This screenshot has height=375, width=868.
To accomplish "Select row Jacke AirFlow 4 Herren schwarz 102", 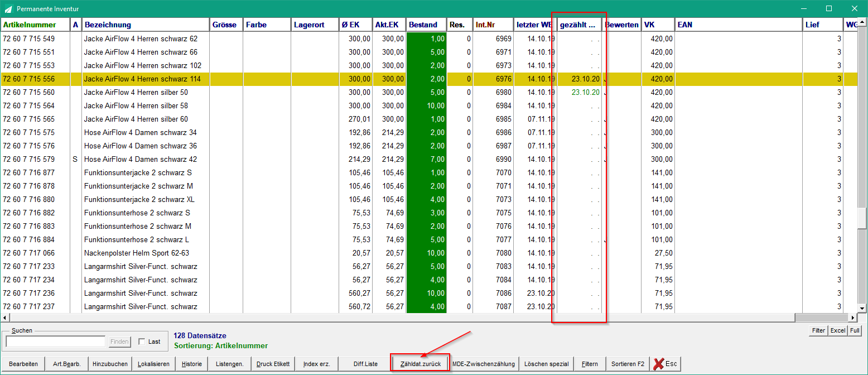I will pyautogui.click(x=429, y=65).
